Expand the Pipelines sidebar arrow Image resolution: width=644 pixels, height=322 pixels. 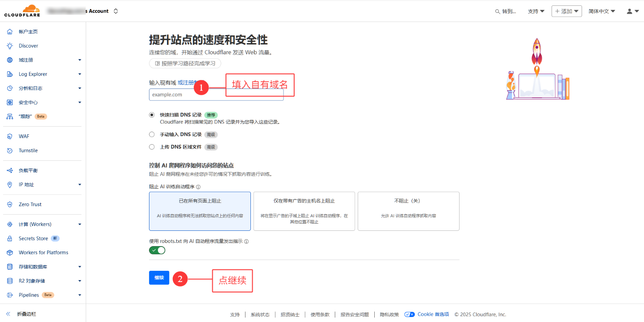79,295
